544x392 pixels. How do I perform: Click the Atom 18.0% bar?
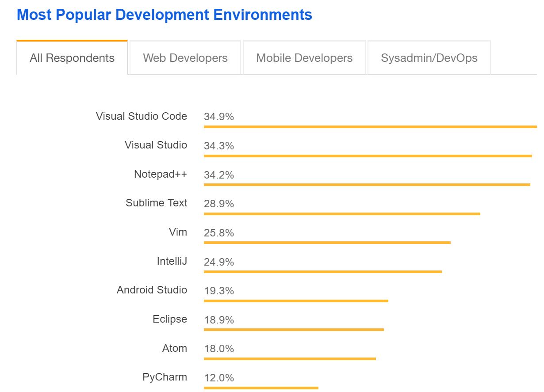[x=290, y=359]
